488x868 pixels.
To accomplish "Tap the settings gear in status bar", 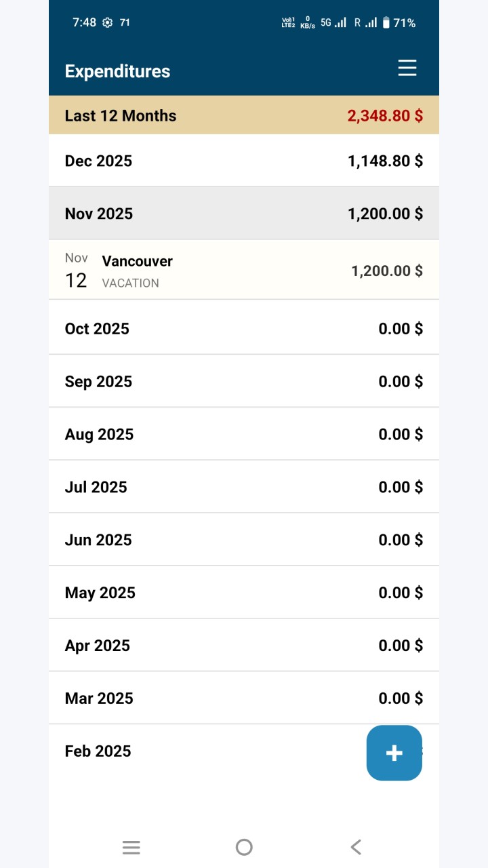I will [x=107, y=22].
